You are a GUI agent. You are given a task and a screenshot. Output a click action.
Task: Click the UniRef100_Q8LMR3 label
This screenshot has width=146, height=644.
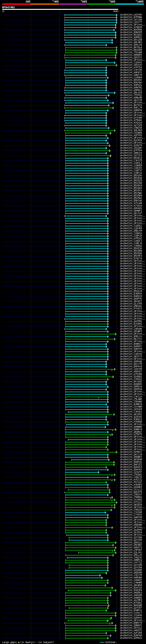(131, 42)
